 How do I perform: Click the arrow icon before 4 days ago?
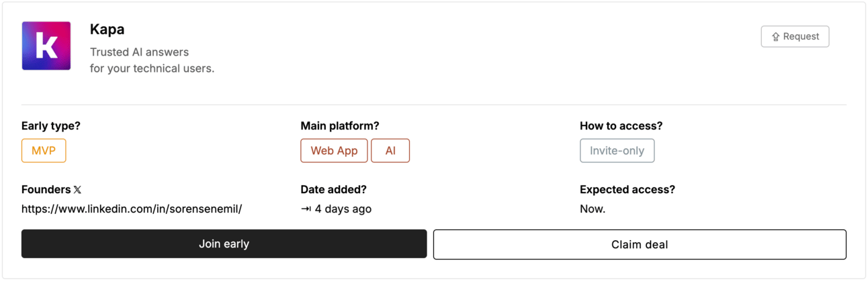(x=306, y=209)
